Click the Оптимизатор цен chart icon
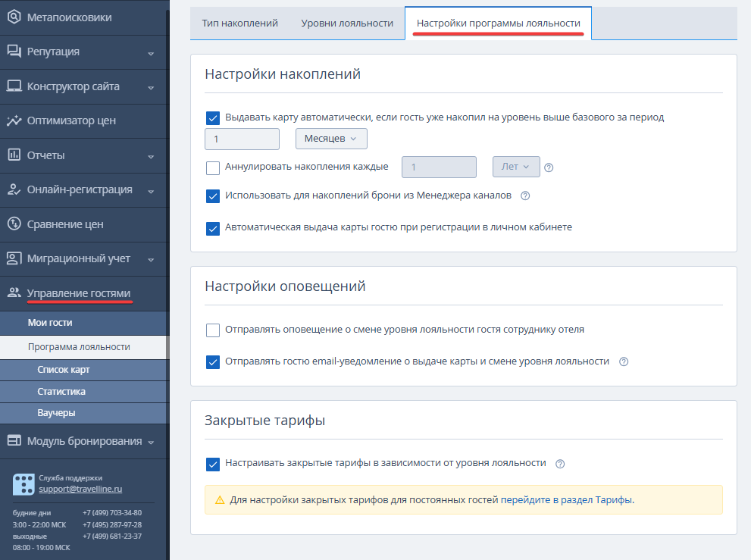This screenshot has height=560, width=751. pos(14,120)
